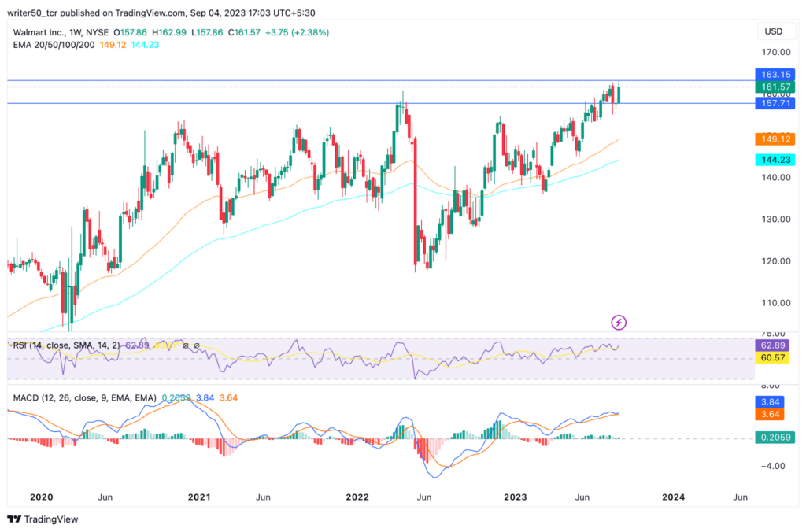Select the MACD (12, 26, close, 9, EMA, EMA) legend
Image resolution: width=806 pixels, height=532 pixels.
pyautogui.click(x=84, y=398)
